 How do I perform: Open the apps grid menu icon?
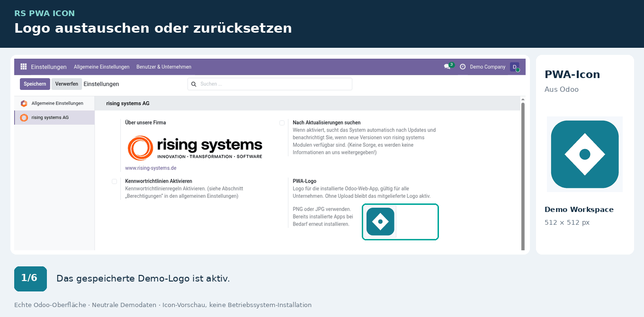24,67
